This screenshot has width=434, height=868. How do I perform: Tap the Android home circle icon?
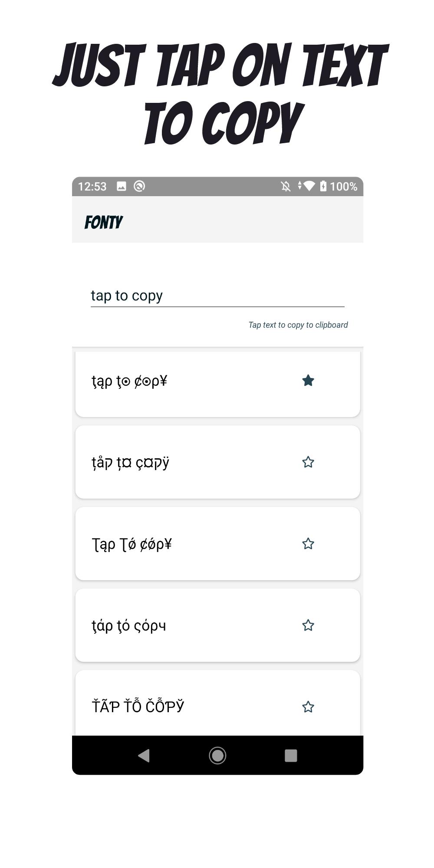(x=217, y=756)
